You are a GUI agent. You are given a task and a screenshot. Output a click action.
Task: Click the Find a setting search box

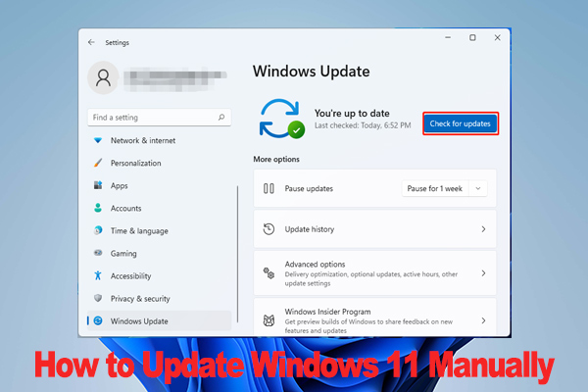pyautogui.click(x=160, y=118)
